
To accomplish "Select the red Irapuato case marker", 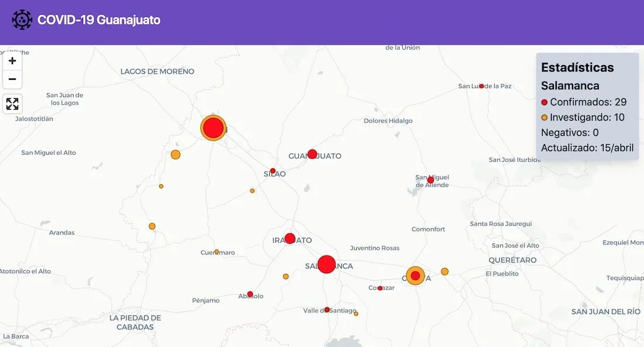I will pyautogui.click(x=290, y=239).
